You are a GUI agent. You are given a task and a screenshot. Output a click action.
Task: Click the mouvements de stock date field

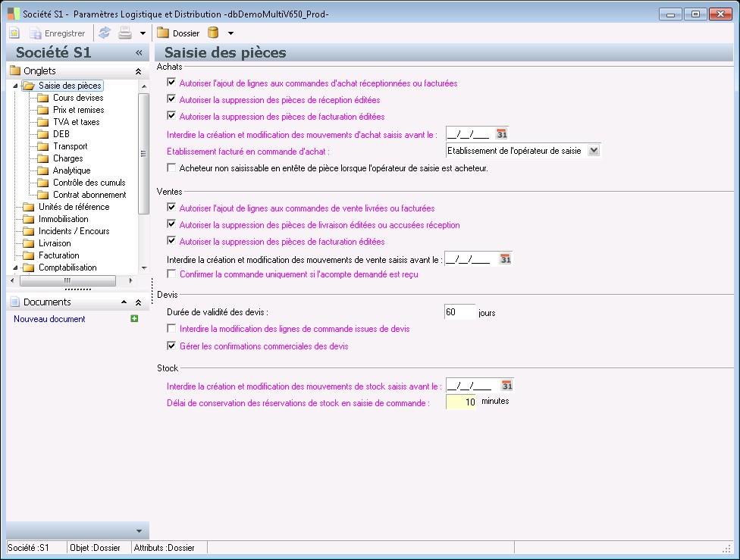[472, 386]
